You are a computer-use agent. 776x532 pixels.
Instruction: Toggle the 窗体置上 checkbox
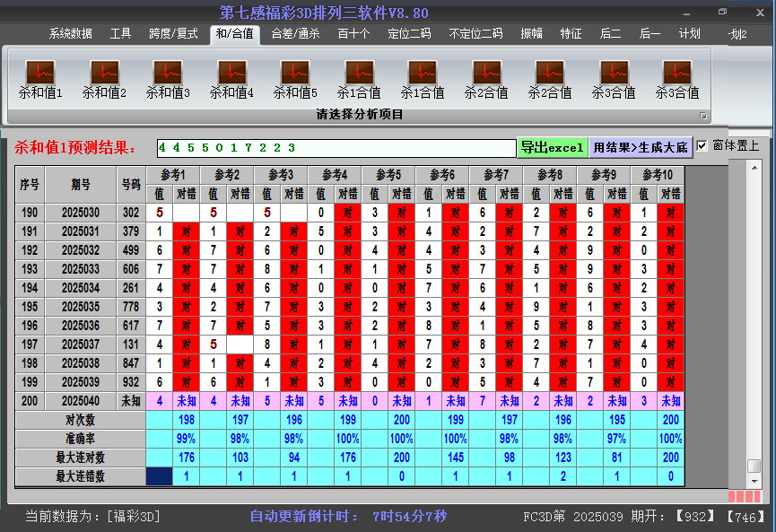702,145
